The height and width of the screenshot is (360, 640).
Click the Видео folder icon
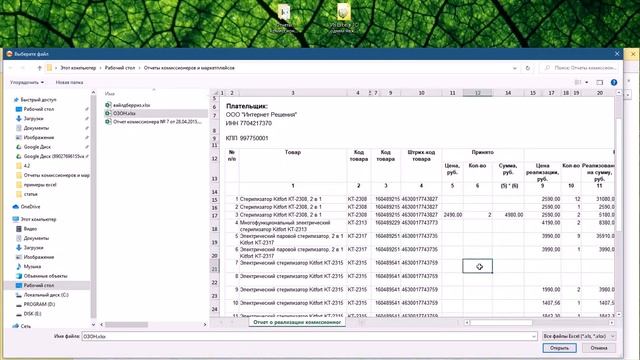pyautogui.click(x=19, y=229)
